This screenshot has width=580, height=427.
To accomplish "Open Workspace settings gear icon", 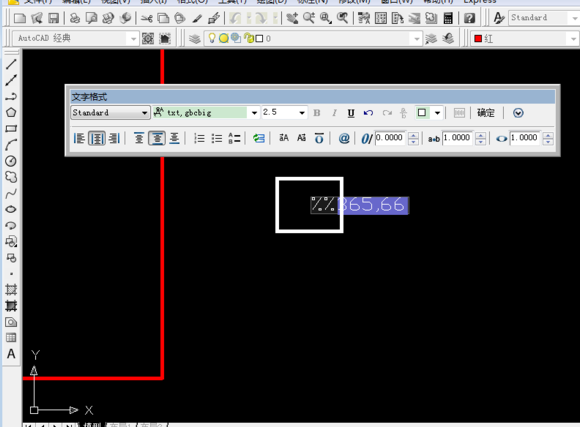I will pyautogui.click(x=148, y=38).
